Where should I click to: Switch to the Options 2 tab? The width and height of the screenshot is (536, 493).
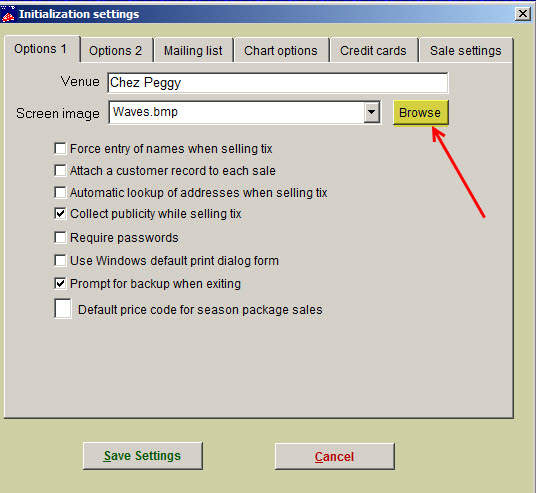pyautogui.click(x=116, y=51)
